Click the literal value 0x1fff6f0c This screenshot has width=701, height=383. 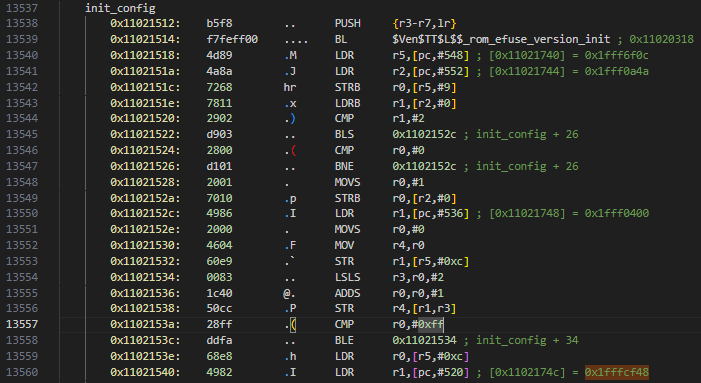(616, 55)
